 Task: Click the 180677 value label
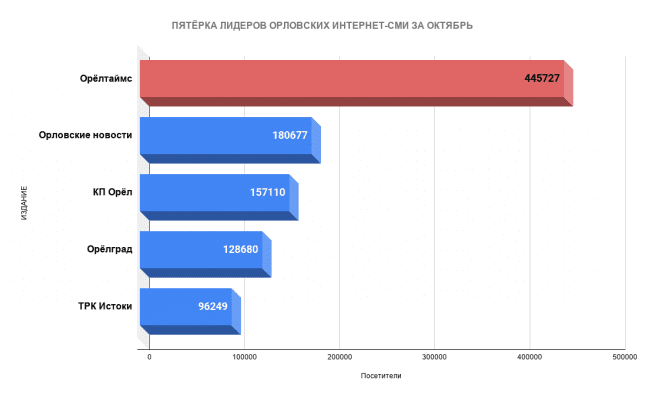290,135
